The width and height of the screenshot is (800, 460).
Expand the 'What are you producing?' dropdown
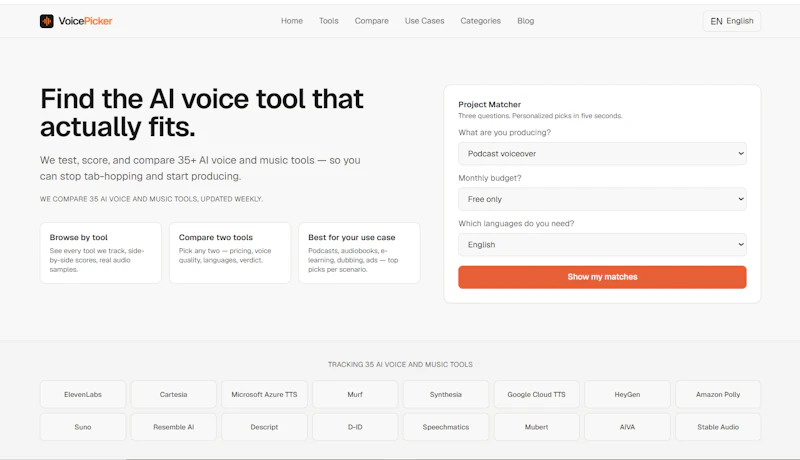tap(602, 154)
